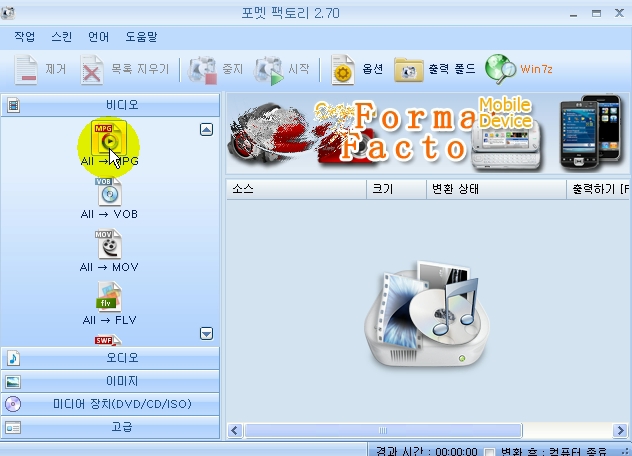The image size is (632, 456).
Task: Sort by the 변환 상태 column header
Action: [x=497, y=189]
